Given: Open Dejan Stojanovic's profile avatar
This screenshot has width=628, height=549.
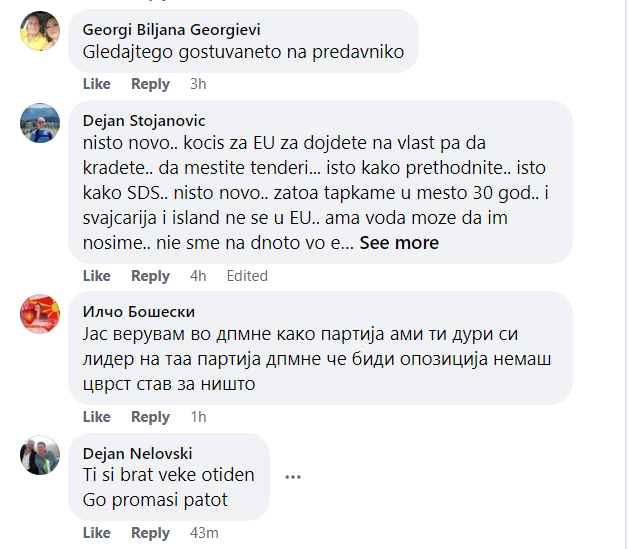Looking at the screenshot, I should pyautogui.click(x=39, y=122).
